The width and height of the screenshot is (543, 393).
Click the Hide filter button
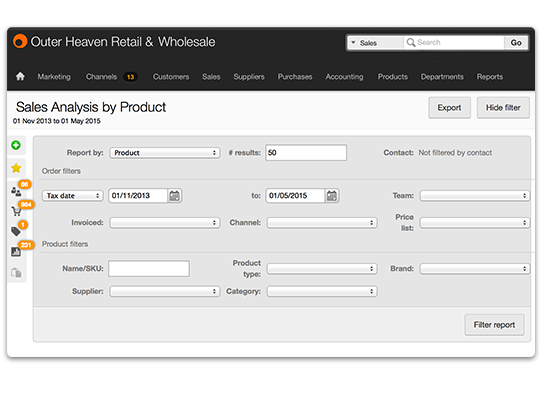pyautogui.click(x=503, y=108)
